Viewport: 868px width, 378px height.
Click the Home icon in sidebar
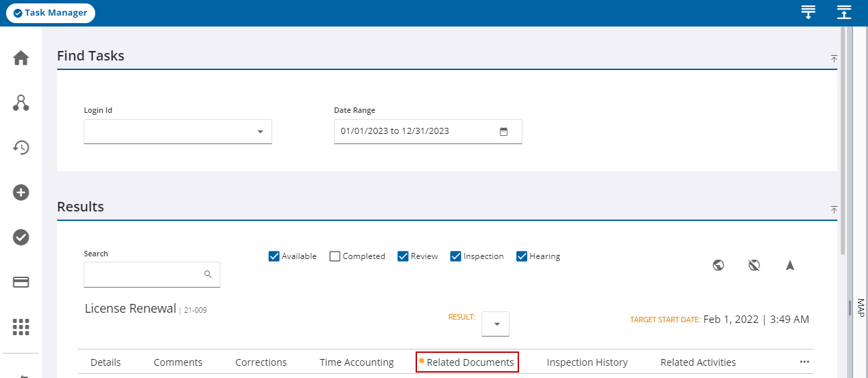click(21, 58)
